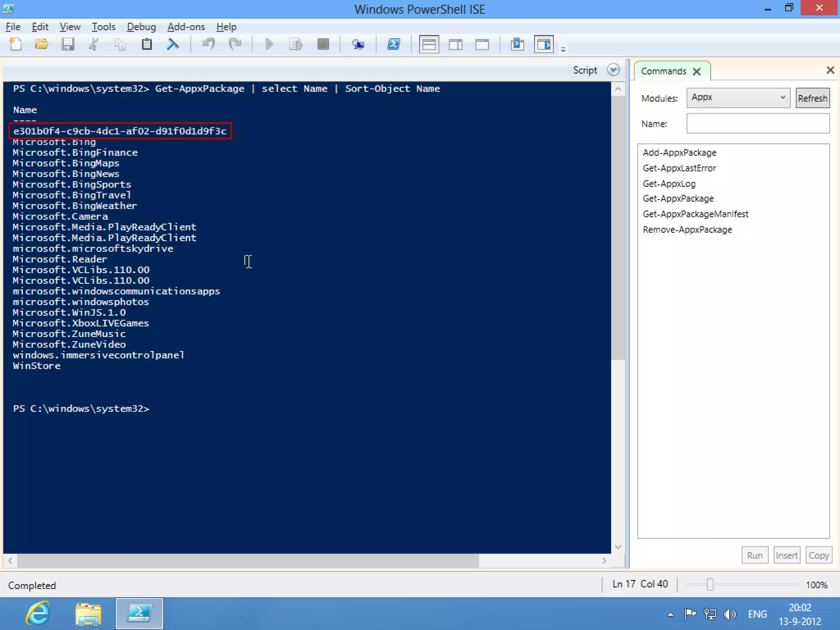
Task: Select Get-AppxPackageManifest in commands list
Action: click(695, 214)
